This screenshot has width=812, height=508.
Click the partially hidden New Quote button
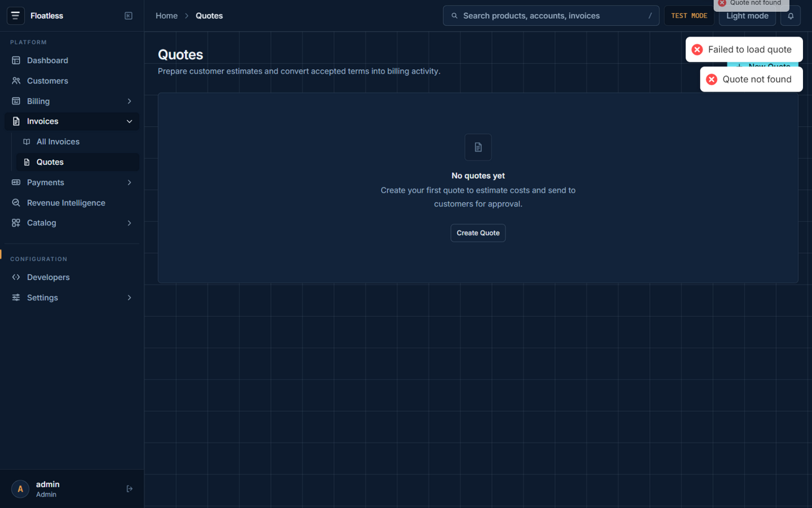762,64
